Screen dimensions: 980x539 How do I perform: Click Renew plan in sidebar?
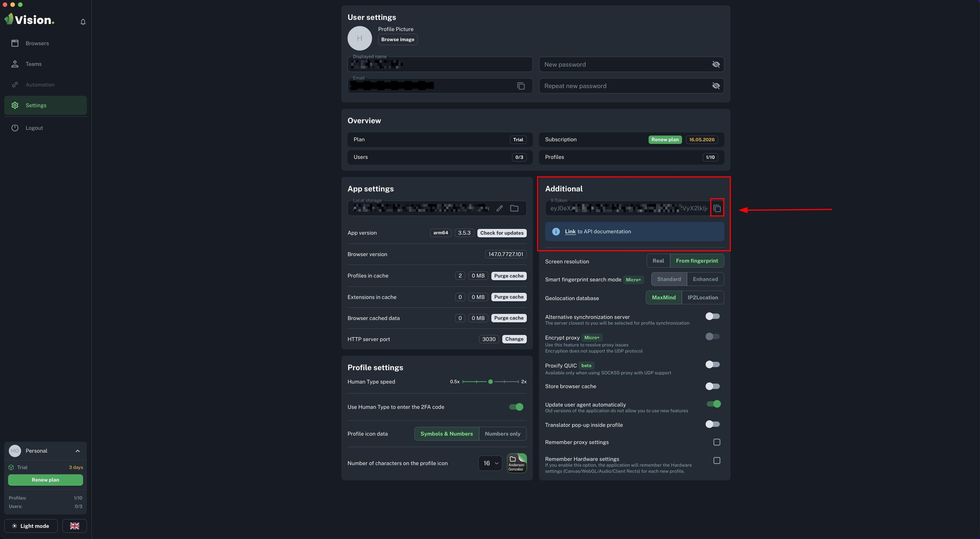45,480
